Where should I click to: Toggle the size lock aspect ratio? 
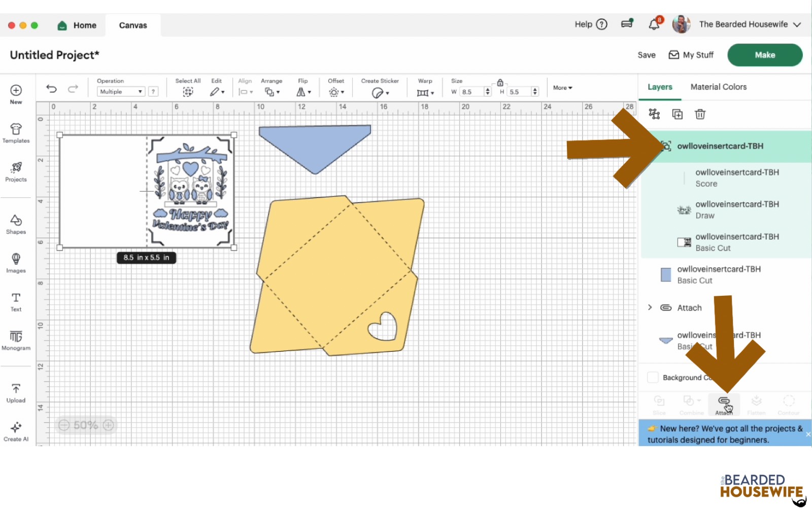[500, 82]
